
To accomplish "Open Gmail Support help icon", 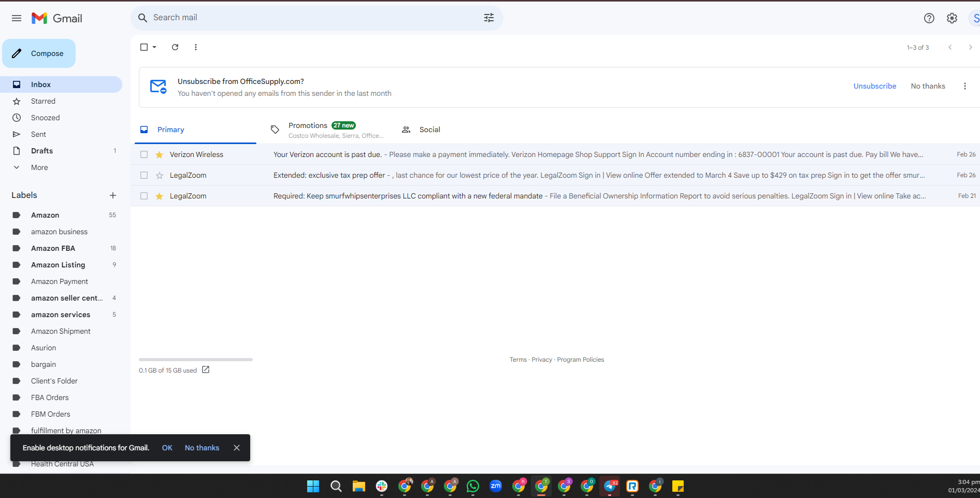I will pyautogui.click(x=929, y=18).
